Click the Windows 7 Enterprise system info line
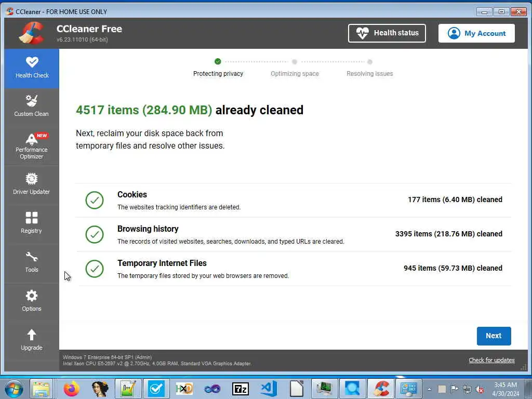The width and height of the screenshot is (532, 399). (107, 357)
